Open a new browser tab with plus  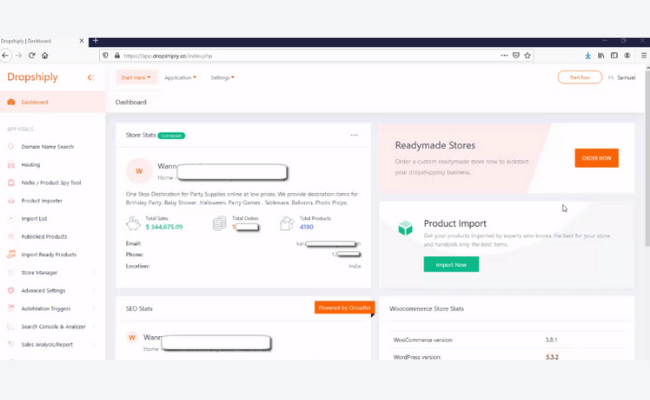(96, 41)
